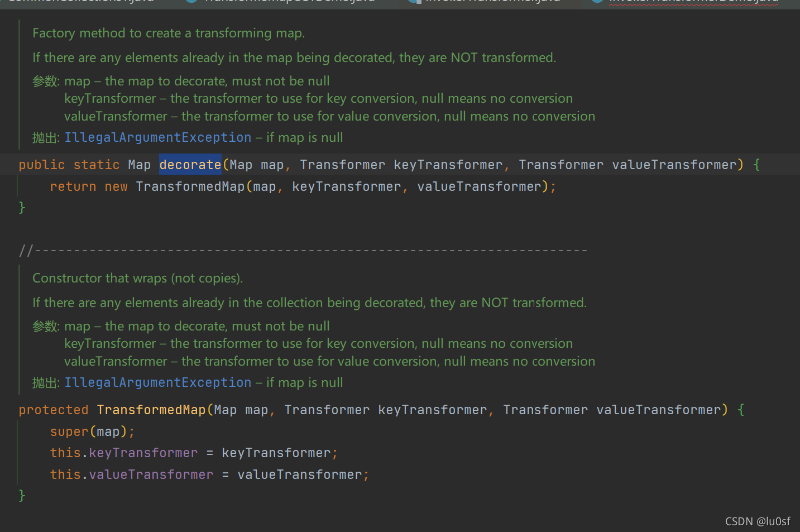Screen dimensions: 800x532
Task: Click the protected TransformedMap constructor name
Action: pyautogui.click(x=151, y=410)
